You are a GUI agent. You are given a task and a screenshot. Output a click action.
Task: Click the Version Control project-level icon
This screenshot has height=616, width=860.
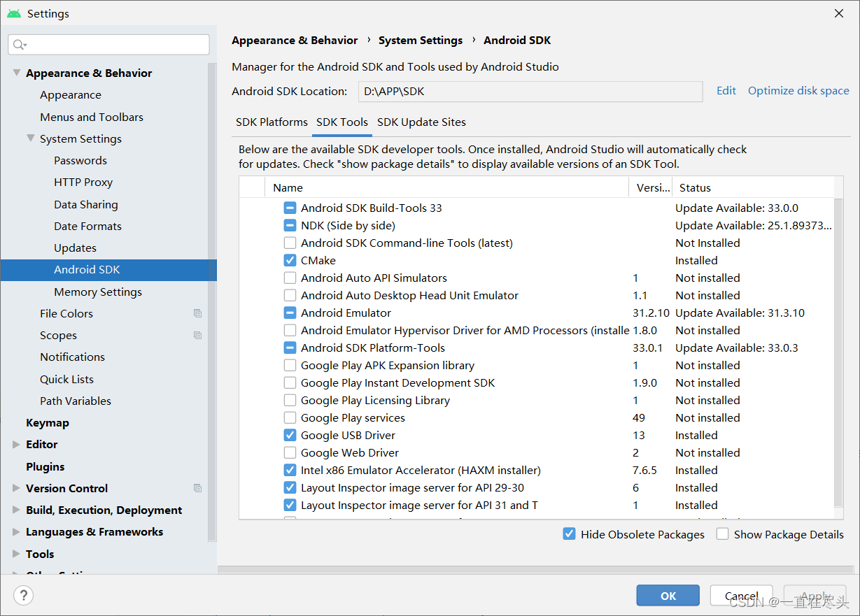coord(198,488)
